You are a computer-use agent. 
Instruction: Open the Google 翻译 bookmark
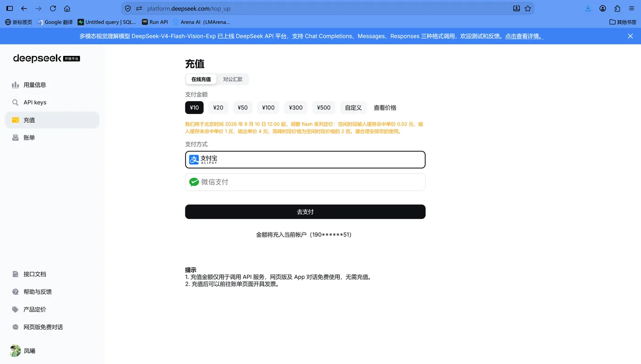tap(55, 22)
